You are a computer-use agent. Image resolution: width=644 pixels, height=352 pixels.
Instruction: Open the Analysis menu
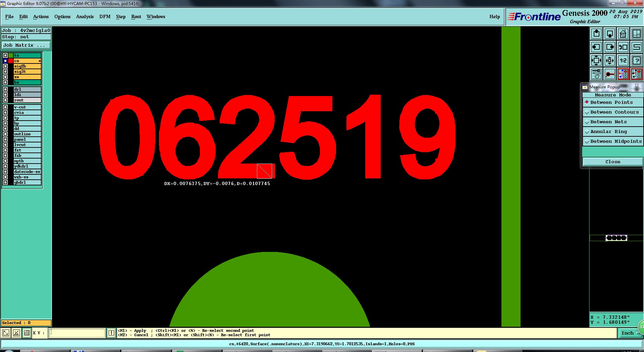pyautogui.click(x=85, y=16)
